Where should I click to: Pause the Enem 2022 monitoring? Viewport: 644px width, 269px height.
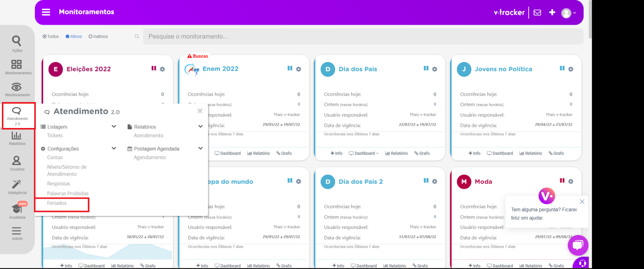[290, 68]
